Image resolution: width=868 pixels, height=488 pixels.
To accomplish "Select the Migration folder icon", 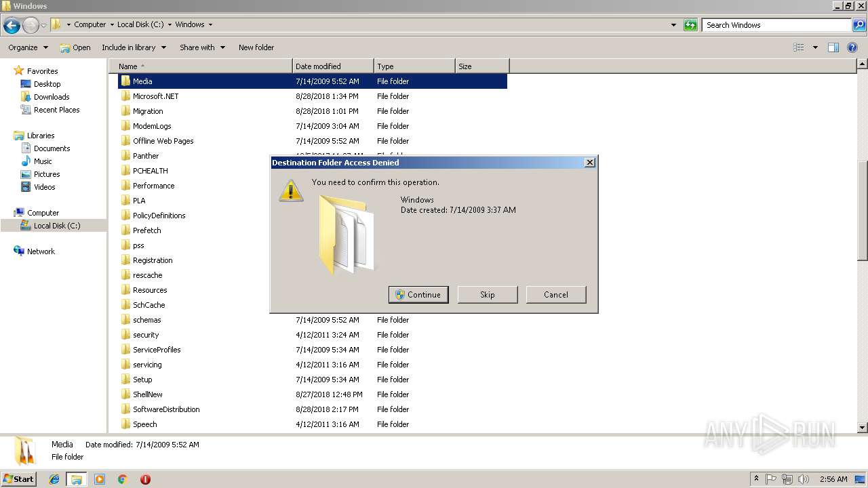I will [x=125, y=111].
